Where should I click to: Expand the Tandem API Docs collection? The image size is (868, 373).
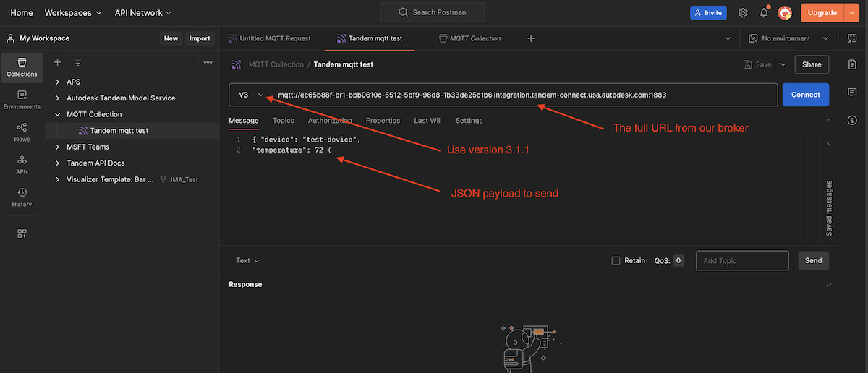click(x=58, y=163)
